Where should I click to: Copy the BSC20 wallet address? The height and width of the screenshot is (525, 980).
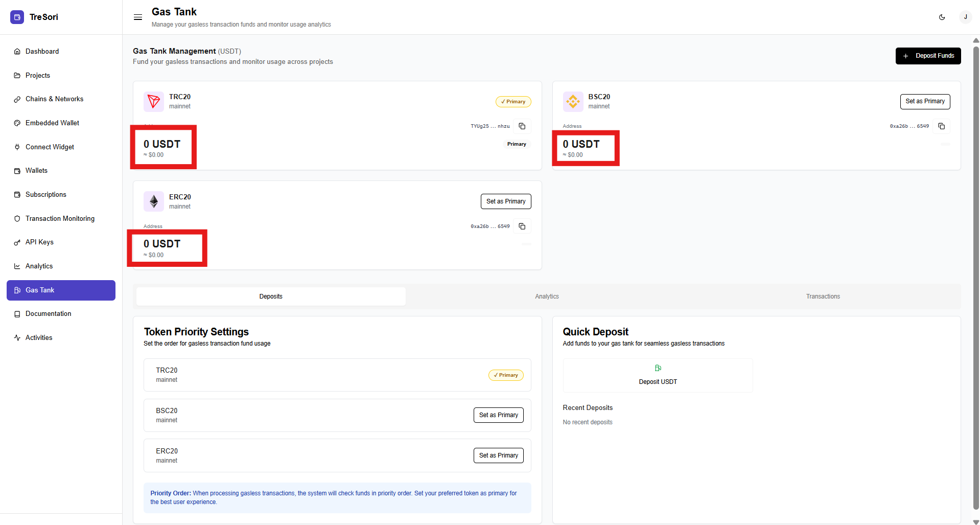pos(941,126)
